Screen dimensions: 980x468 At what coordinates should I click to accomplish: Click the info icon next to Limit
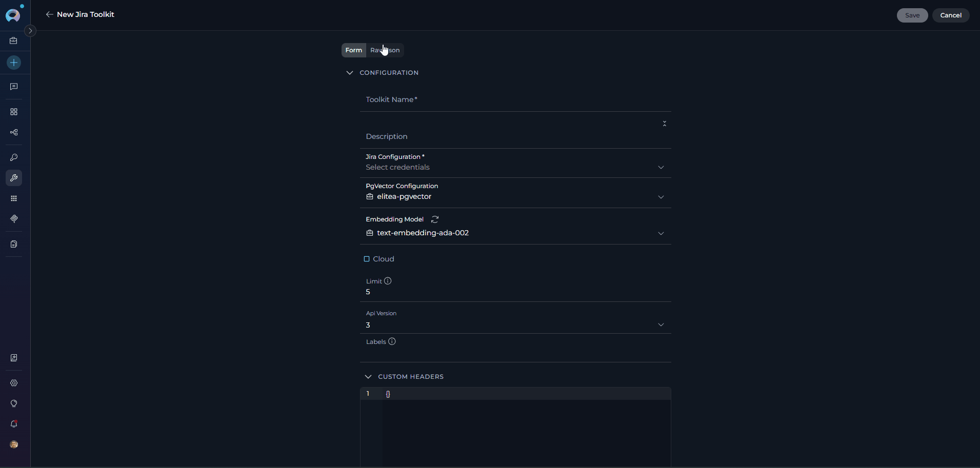388,281
